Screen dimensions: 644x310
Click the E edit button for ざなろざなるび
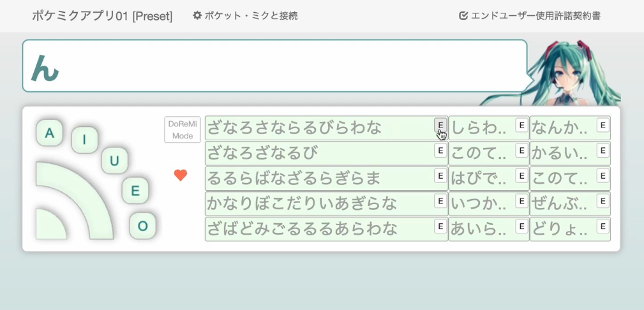[x=440, y=151]
